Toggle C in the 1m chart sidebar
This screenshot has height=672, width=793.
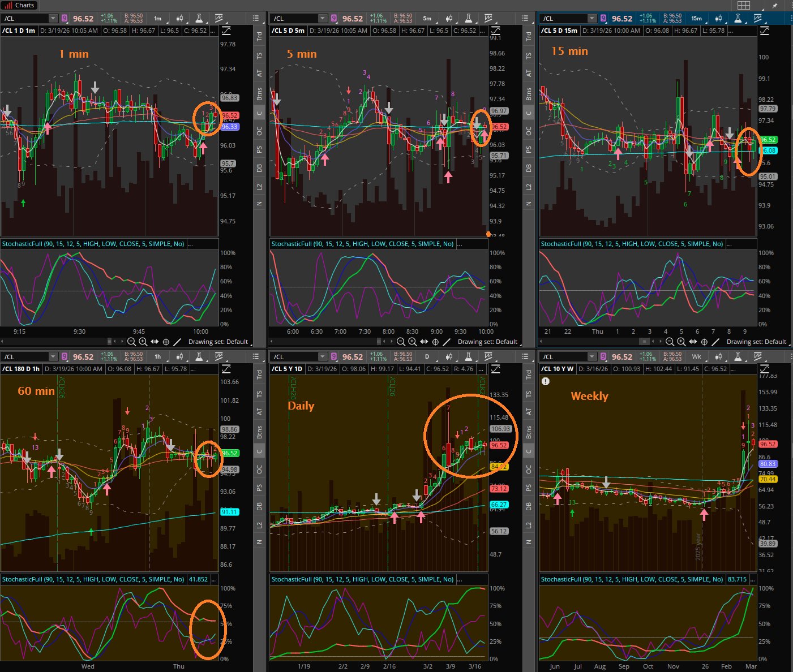coord(259,113)
